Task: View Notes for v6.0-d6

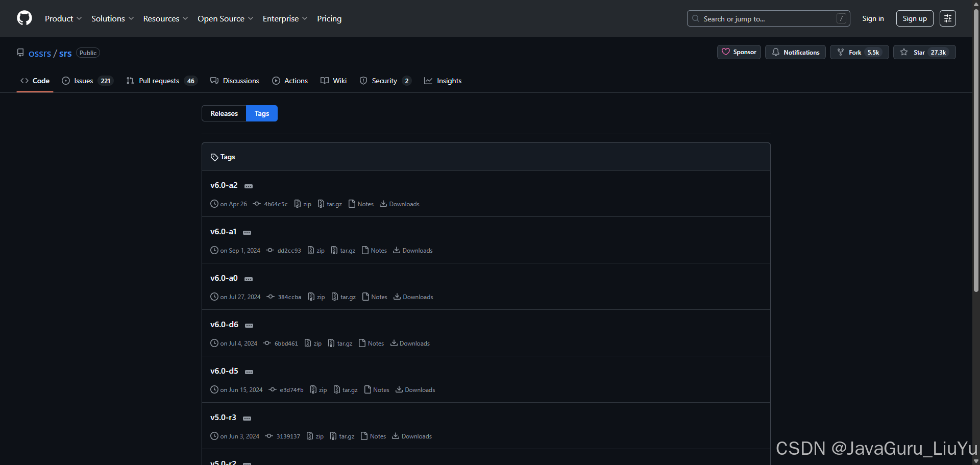Action: click(371, 344)
